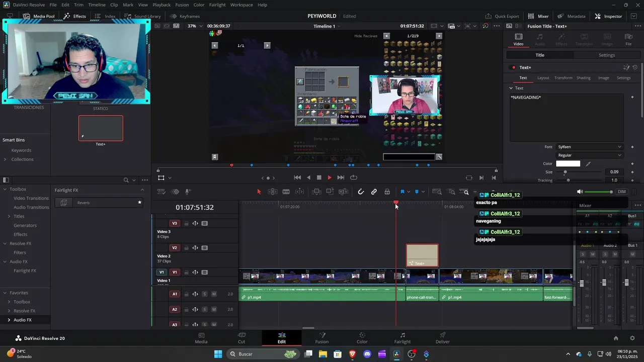This screenshot has height=362, width=644.
Task: Open the Cut page
Action: click(242, 338)
